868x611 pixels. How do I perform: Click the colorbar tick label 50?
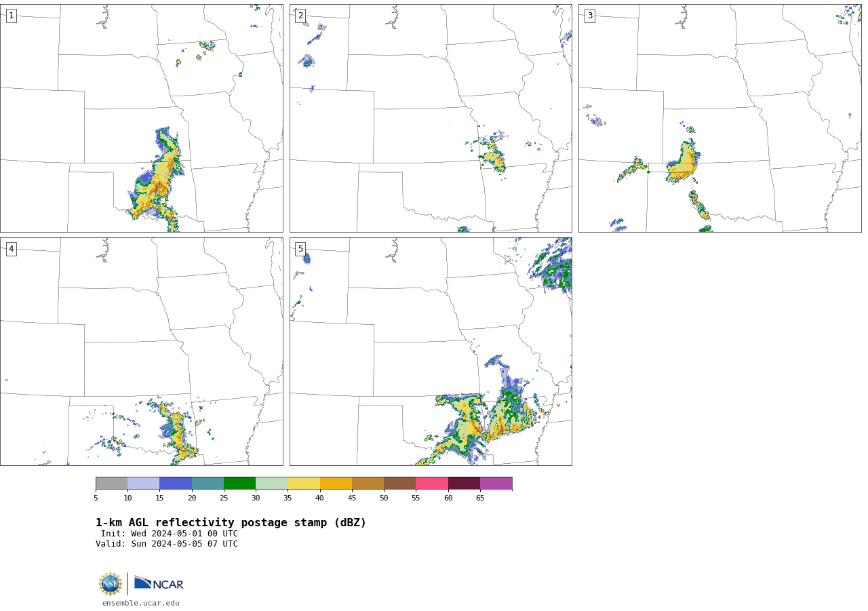pyautogui.click(x=384, y=498)
